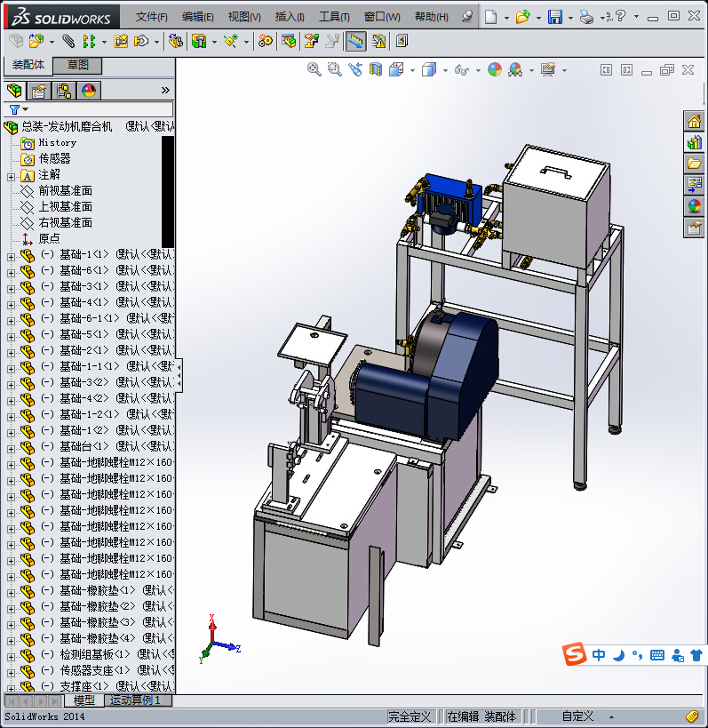Open the 视图(V) menu

click(x=244, y=17)
